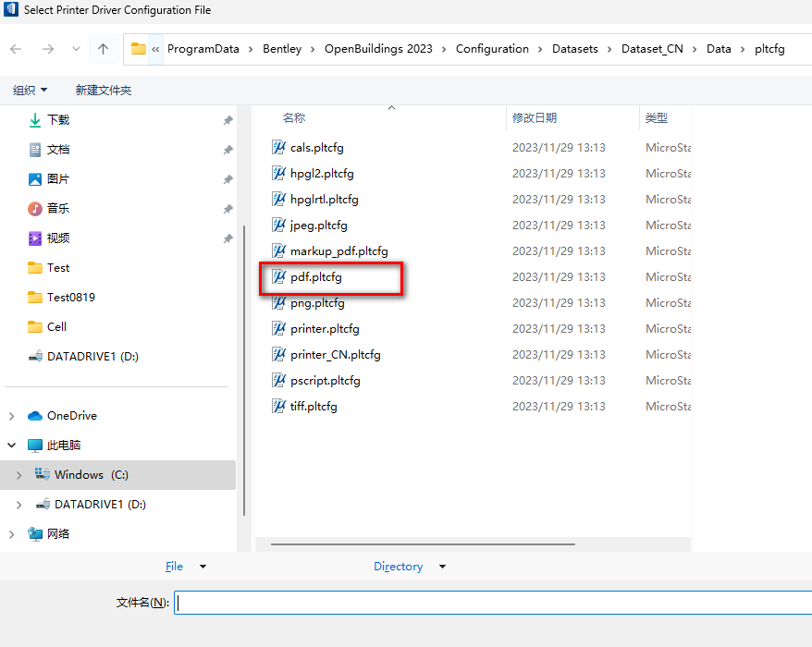Unpin 下载 using its pin icon
Image resolution: width=812 pixels, height=647 pixels.
[228, 120]
